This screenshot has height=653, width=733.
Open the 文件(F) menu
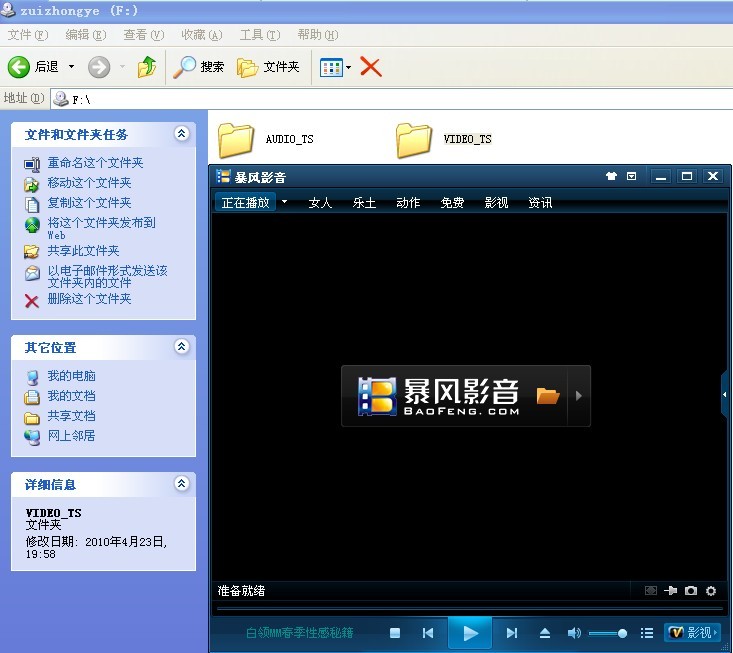[28, 35]
